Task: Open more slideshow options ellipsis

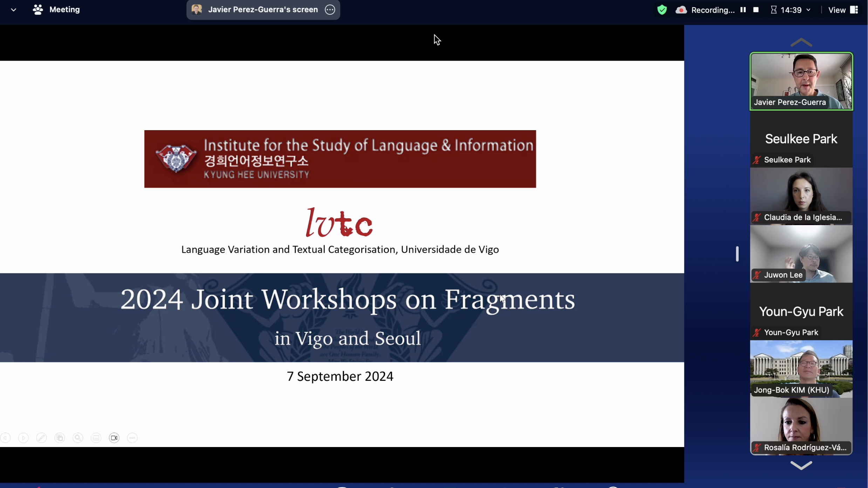Action: (x=132, y=438)
